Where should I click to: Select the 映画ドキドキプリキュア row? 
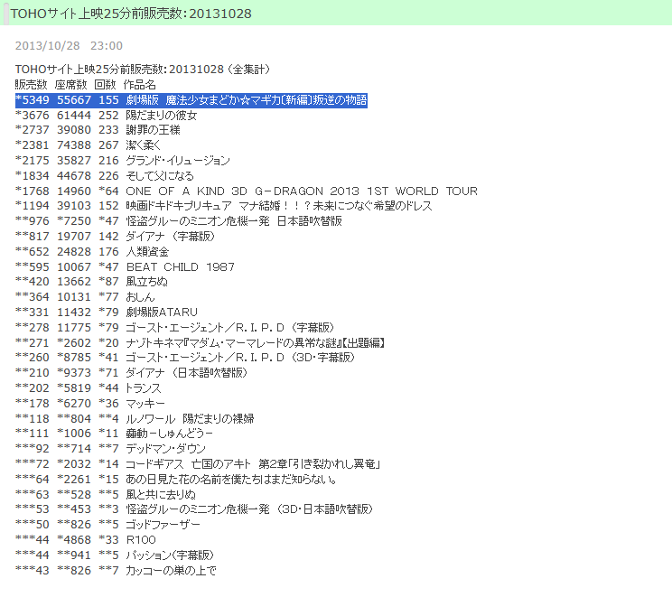coord(224,206)
